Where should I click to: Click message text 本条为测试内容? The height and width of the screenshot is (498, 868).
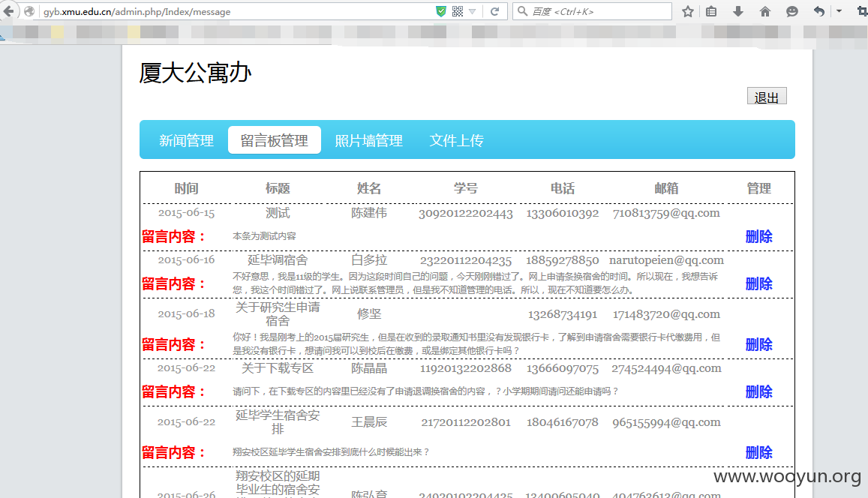pos(264,236)
